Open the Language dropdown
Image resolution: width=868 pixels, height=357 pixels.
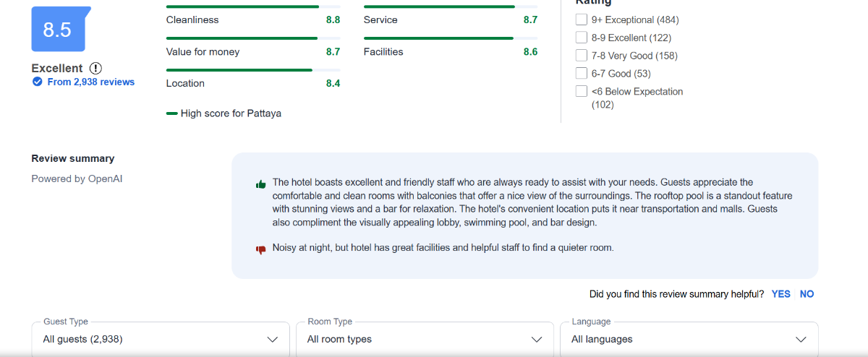pos(689,339)
